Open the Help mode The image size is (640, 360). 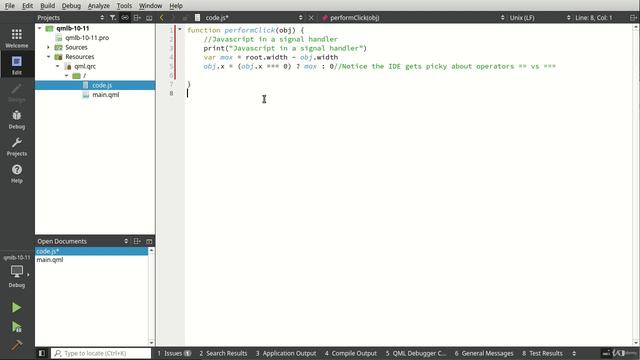(17, 173)
